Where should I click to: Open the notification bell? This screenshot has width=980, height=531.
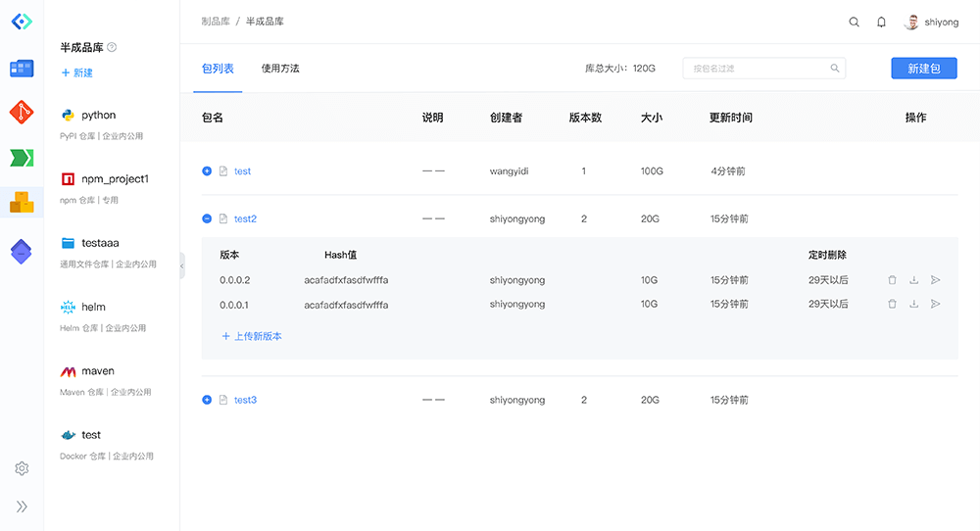(881, 22)
